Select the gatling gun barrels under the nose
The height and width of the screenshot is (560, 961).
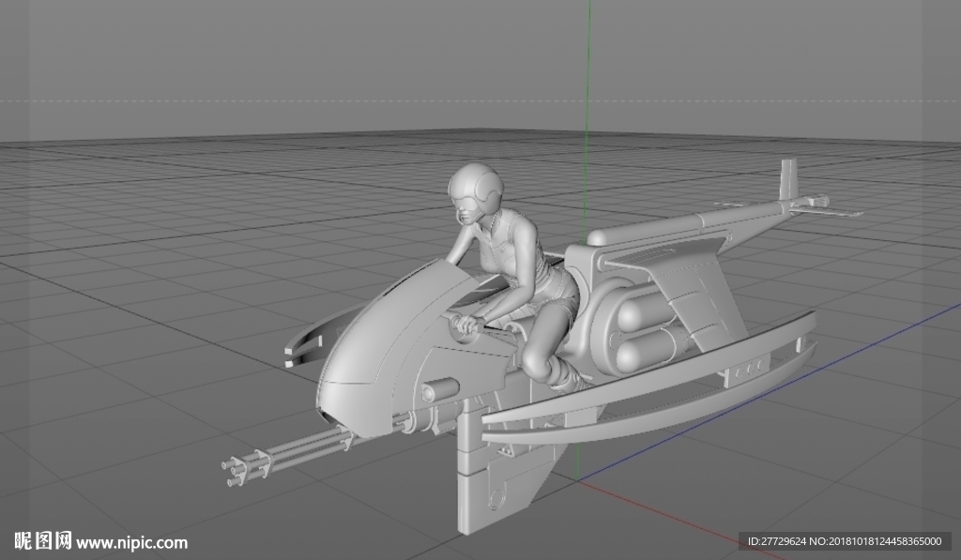[x=288, y=457]
